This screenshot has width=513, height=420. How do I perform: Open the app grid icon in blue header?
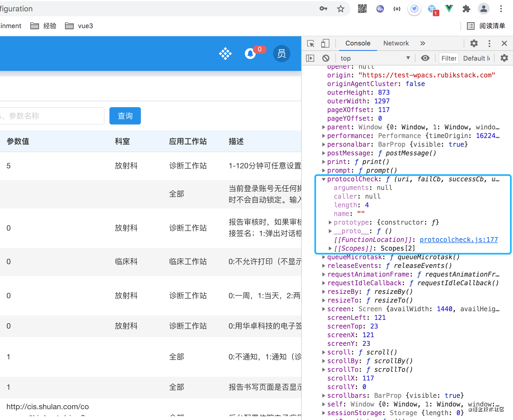225,54
